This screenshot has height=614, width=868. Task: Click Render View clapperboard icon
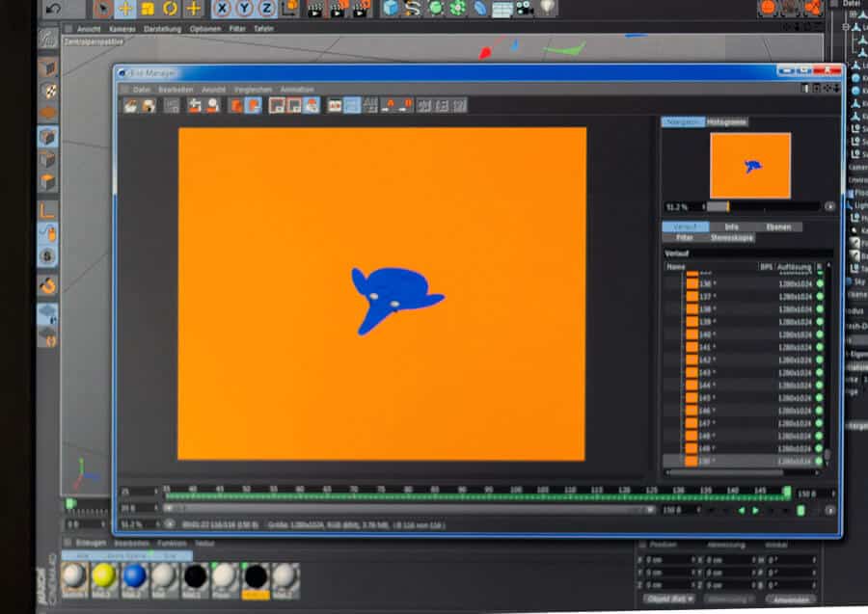[315, 9]
